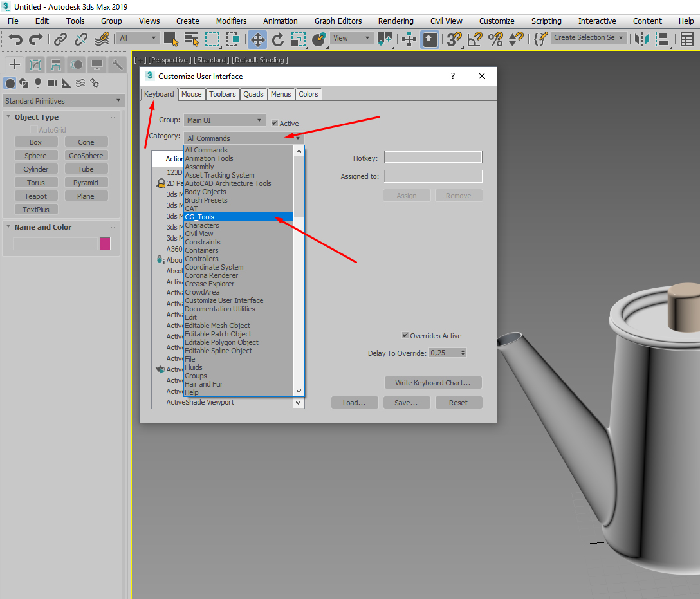Uncheck the Active checkbox beside Group

(275, 123)
